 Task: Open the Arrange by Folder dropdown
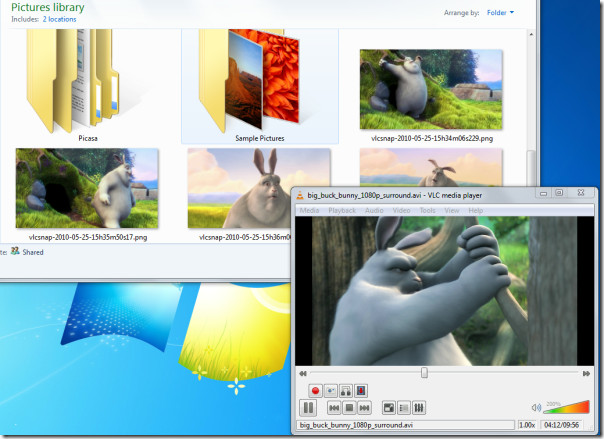500,13
